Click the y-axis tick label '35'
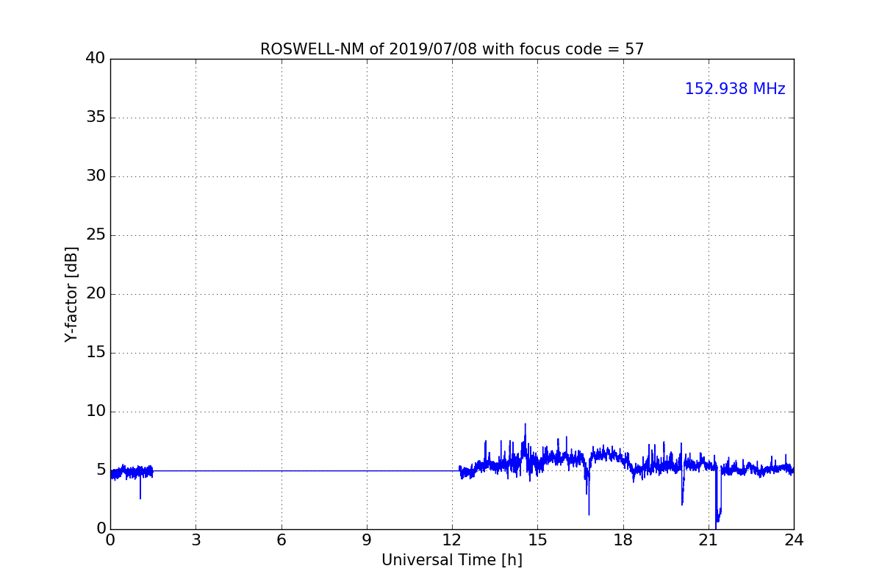 [96, 118]
